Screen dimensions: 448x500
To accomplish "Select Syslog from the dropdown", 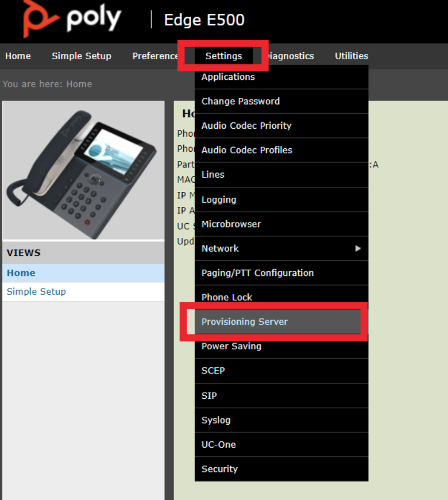I will coord(281,420).
